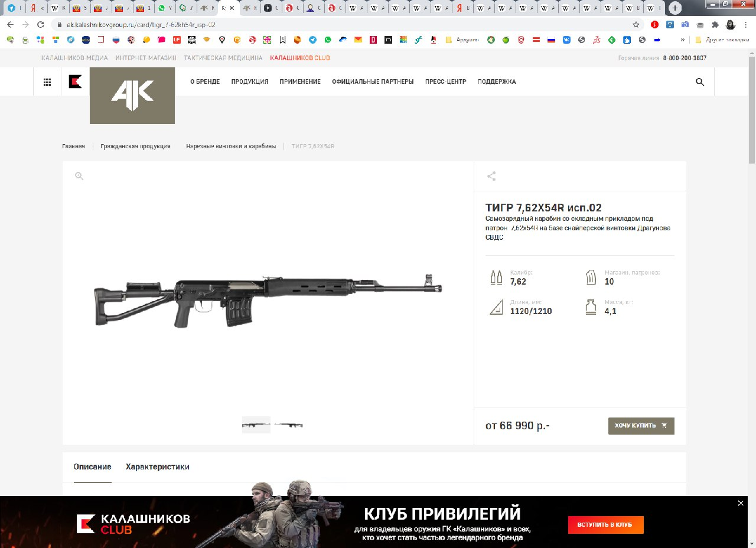Click the ВСТУПИТЬ В КЛУБ button
The image size is (756, 548).
pyautogui.click(x=606, y=525)
